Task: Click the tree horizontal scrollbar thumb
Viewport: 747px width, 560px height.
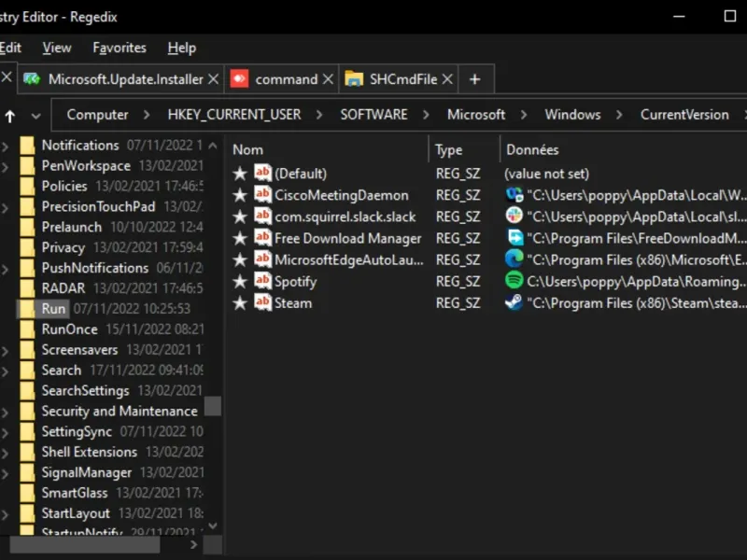Action: pyautogui.click(x=85, y=545)
